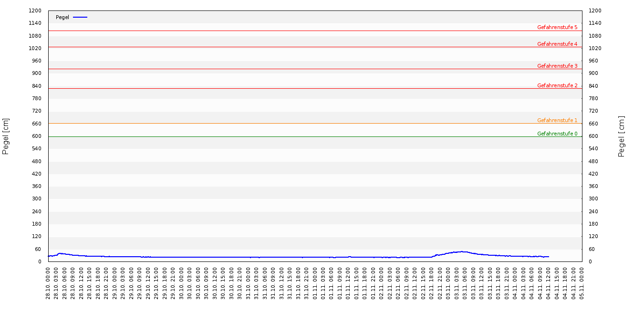Select the Gefahrenstufe 4 label
Screen dimensions: 644x334
point(557,44)
